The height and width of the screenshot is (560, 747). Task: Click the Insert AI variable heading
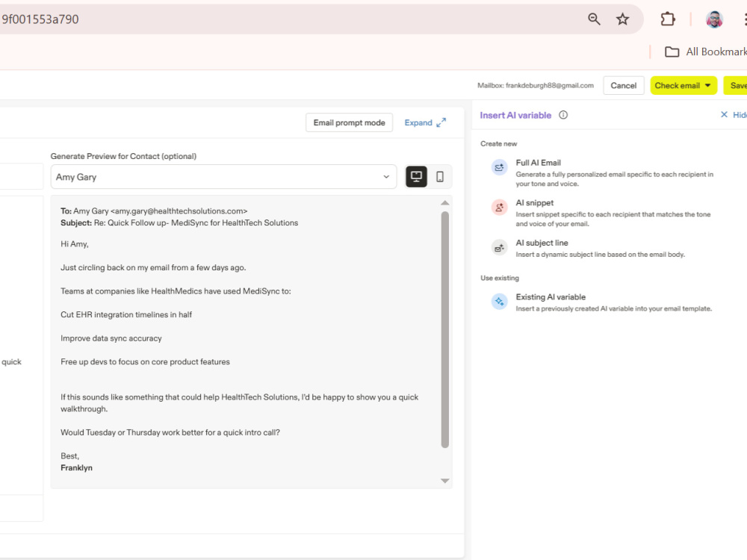[515, 115]
